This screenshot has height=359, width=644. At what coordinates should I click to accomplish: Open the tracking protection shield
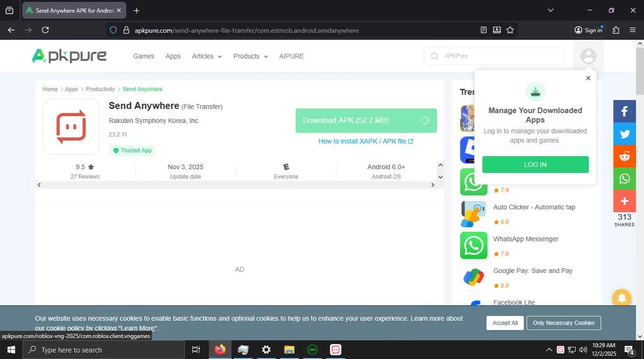(x=113, y=30)
